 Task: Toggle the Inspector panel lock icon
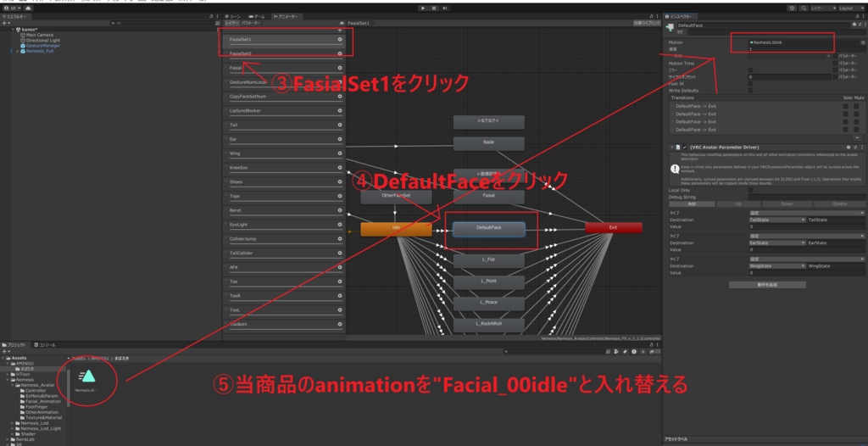(858, 17)
